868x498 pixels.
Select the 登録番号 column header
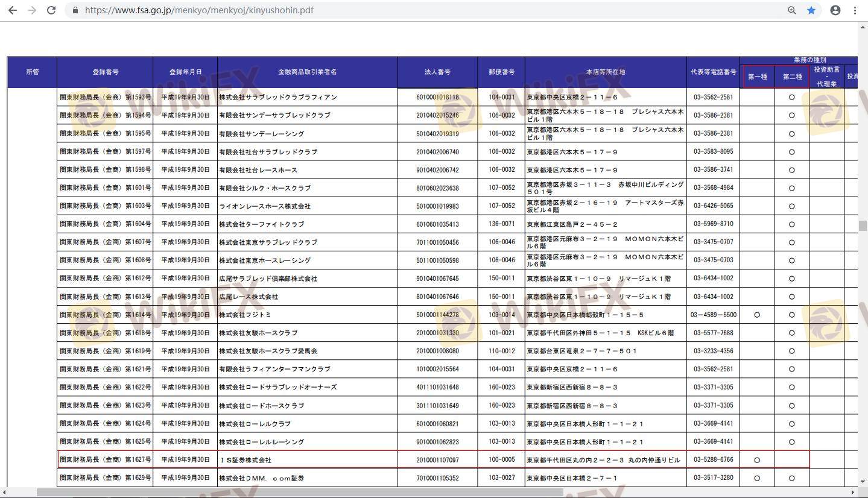click(x=105, y=72)
